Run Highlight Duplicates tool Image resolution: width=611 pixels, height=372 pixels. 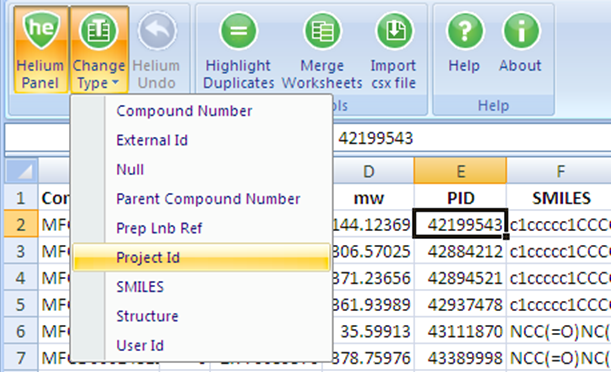[x=238, y=50]
